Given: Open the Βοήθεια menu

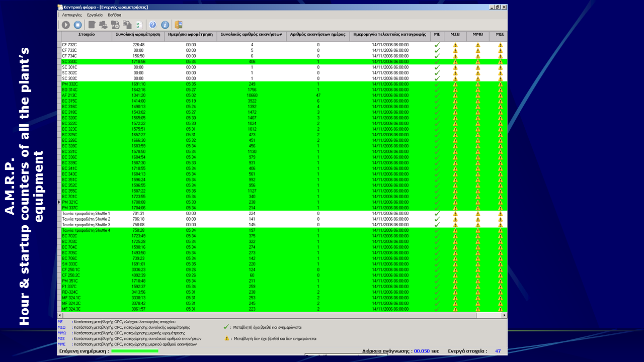Looking at the screenshot, I should [114, 15].
